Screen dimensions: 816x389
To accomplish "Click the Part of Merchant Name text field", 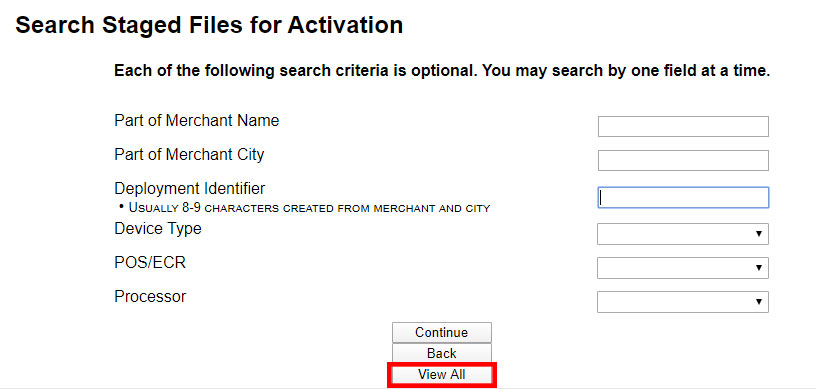I will [x=683, y=127].
